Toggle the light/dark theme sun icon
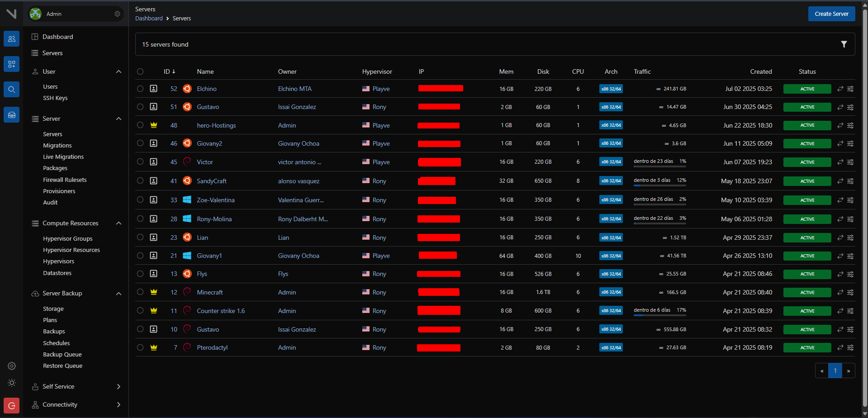 (12, 383)
